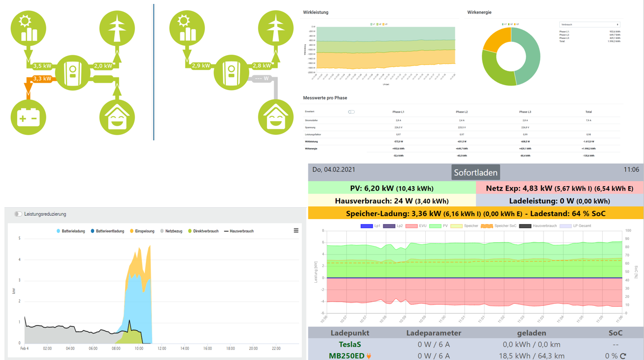
Task: Click the refresh SoC icon beside 0 %
Action: point(623,356)
